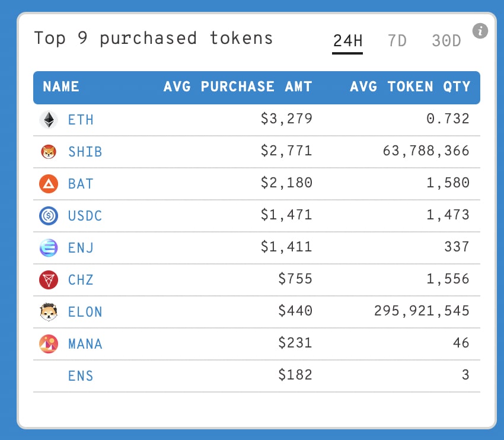Click the CHZ token name link
Viewport: 504px width, 440px height.
coord(81,279)
